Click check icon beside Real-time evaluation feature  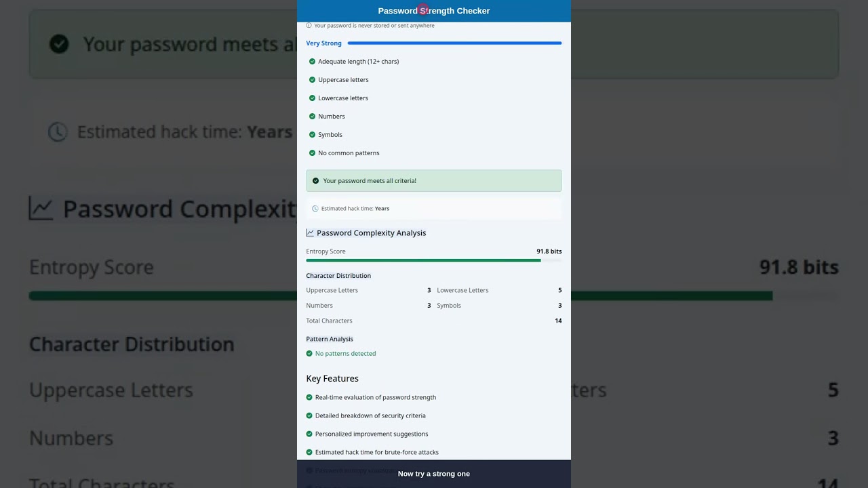tap(309, 397)
